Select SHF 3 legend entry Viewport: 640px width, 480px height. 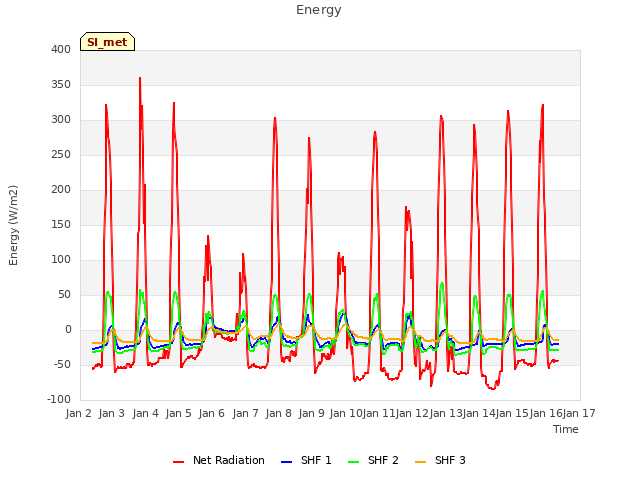point(440,460)
